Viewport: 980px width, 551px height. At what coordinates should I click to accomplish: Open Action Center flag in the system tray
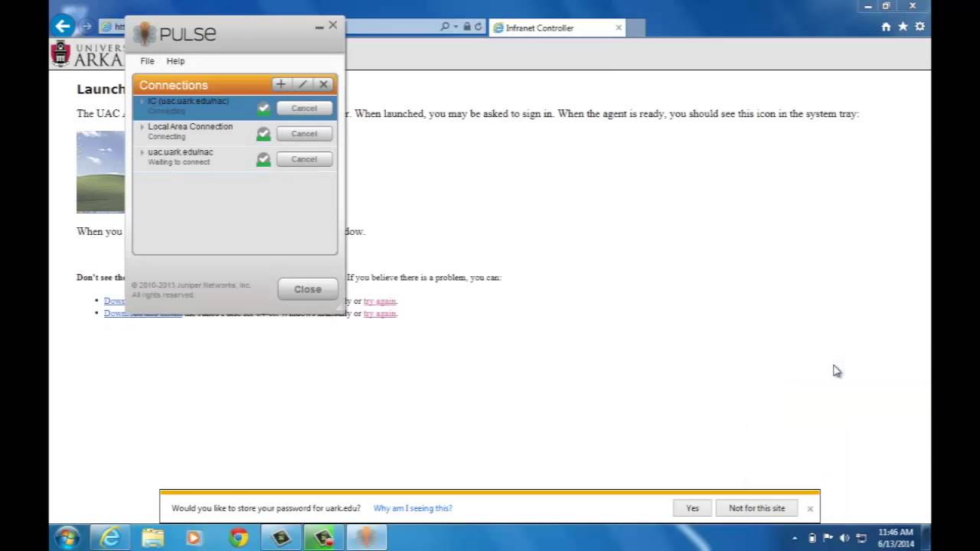pyautogui.click(x=828, y=538)
